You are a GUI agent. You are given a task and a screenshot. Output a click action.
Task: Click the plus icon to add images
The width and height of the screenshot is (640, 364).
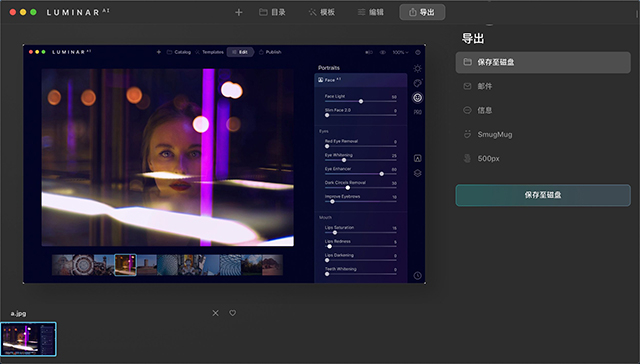tap(239, 12)
